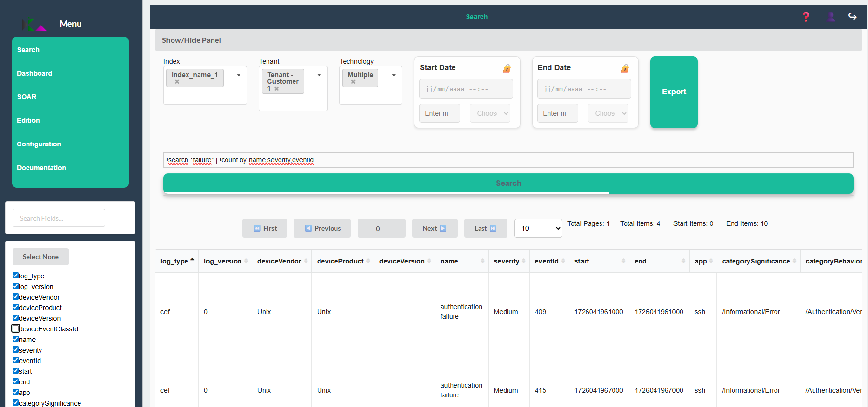The width and height of the screenshot is (868, 407).
Task: Uncheck the eventId field checkbox
Action: click(x=15, y=360)
